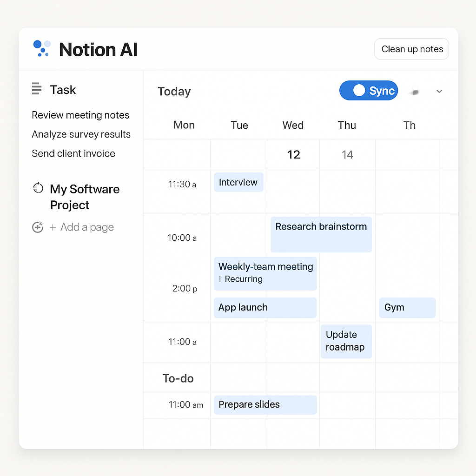Open Review meeting notes task
476x476 pixels.
80,115
